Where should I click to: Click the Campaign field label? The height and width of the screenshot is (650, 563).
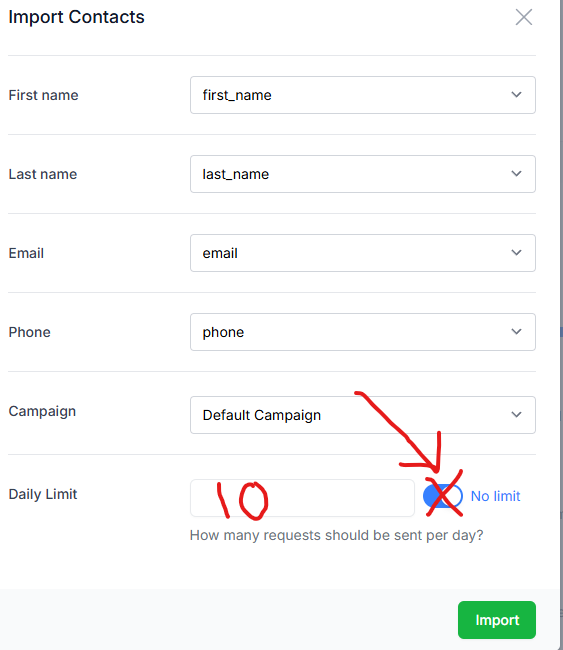42,412
